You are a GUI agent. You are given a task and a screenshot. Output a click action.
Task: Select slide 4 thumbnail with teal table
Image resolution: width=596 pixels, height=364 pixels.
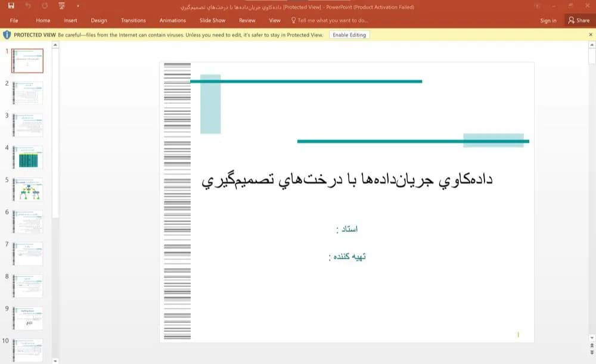pyautogui.click(x=27, y=157)
